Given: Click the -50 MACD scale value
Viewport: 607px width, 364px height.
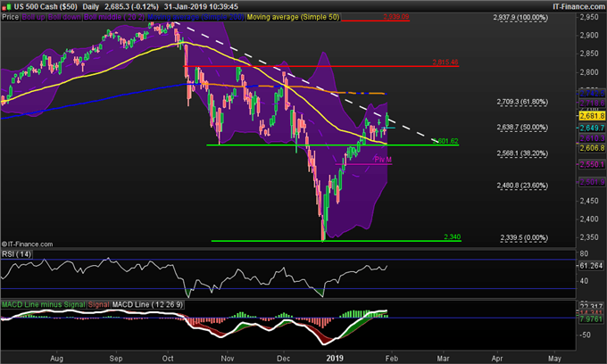Looking at the screenshot, I should pos(586,335).
